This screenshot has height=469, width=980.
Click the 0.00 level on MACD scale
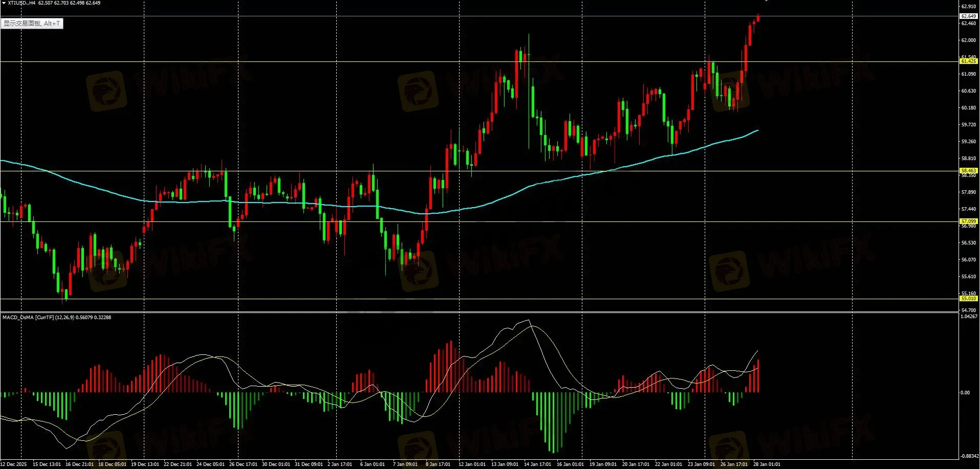[965, 393]
